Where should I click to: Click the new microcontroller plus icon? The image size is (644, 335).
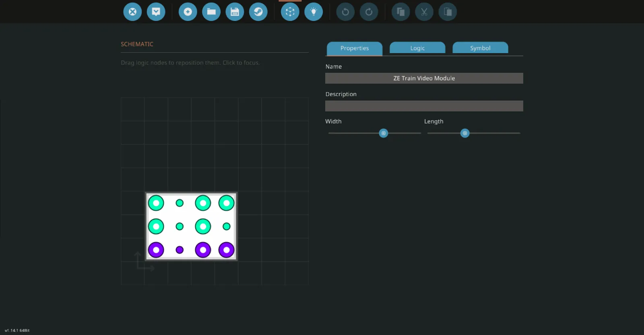tap(188, 12)
